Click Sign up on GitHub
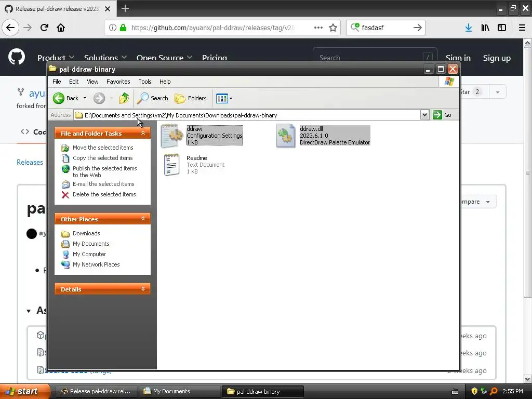Image resolution: width=532 pixels, height=399 pixels. [497, 58]
